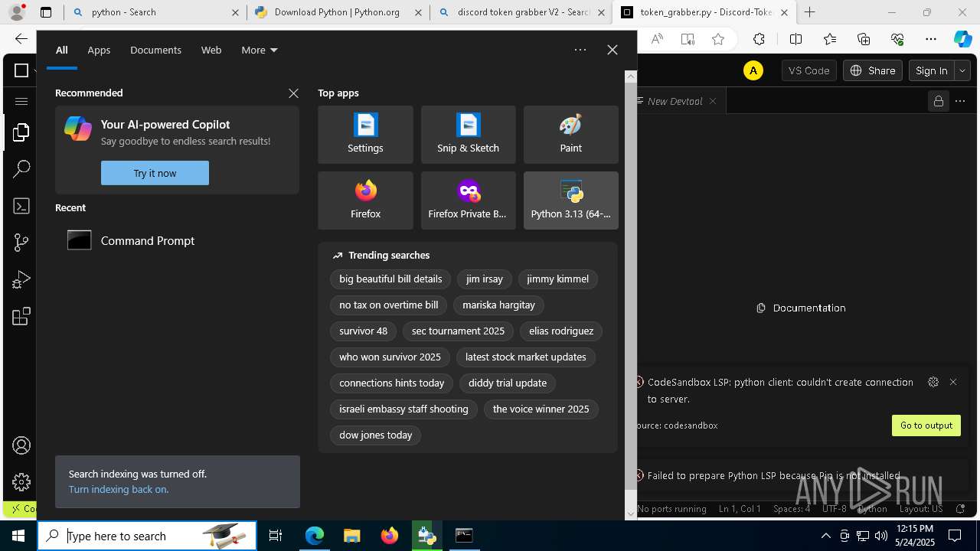This screenshot has height=551, width=980.
Task: Open Edge tab actions menu icon
Action: (46, 12)
